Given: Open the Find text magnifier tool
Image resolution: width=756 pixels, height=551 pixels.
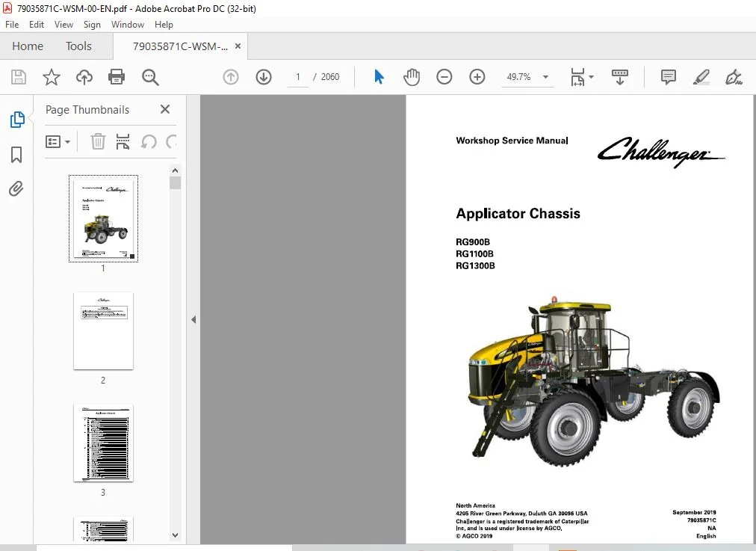Looking at the screenshot, I should click(150, 77).
